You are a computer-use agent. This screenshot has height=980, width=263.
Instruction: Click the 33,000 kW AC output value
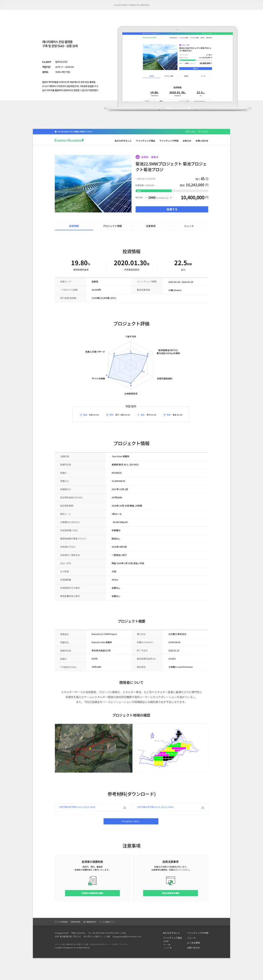(118, 481)
